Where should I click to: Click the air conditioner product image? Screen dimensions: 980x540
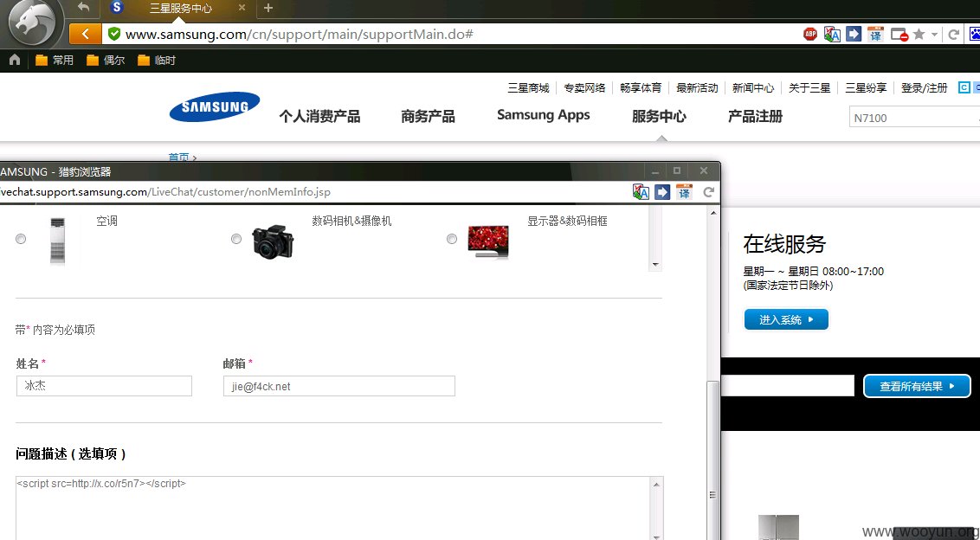click(x=57, y=241)
